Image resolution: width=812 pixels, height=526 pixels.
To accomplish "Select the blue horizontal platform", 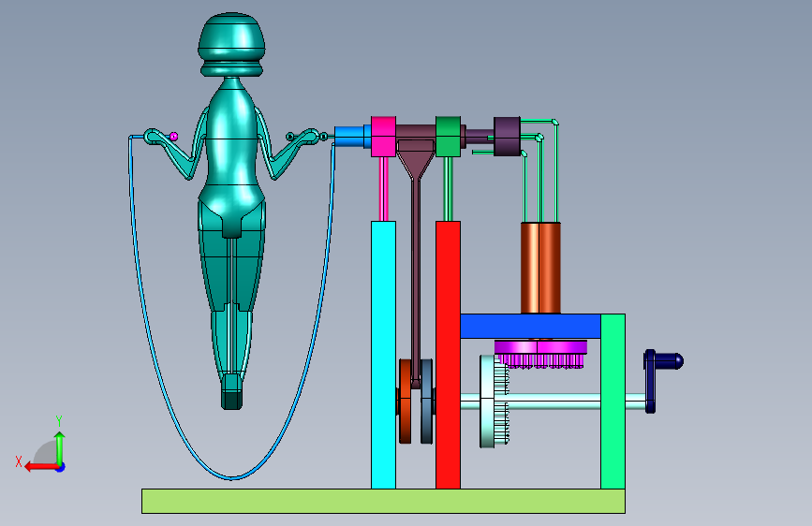I will tap(530, 327).
